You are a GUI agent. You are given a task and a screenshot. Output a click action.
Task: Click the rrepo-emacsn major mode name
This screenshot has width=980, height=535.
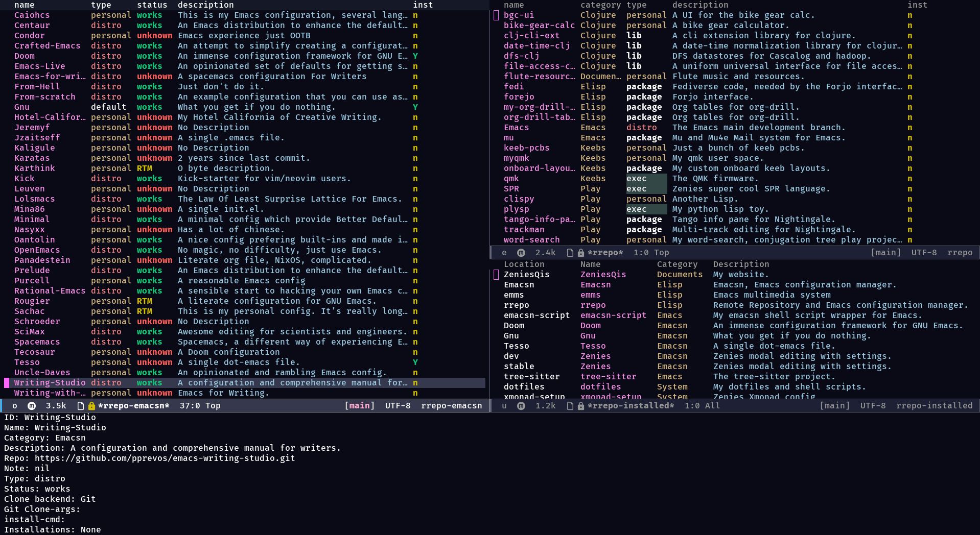[452, 406]
